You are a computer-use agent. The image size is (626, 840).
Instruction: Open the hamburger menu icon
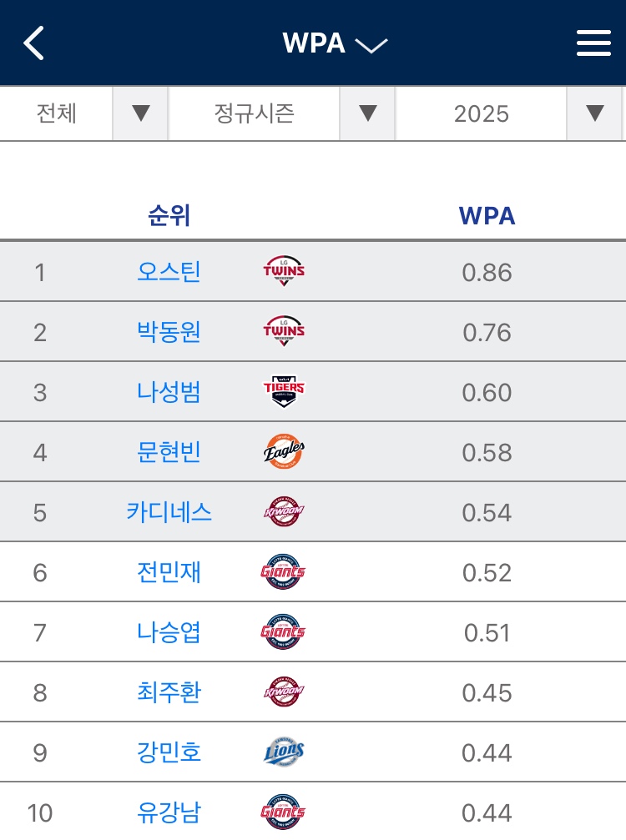click(x=593, y=43)
